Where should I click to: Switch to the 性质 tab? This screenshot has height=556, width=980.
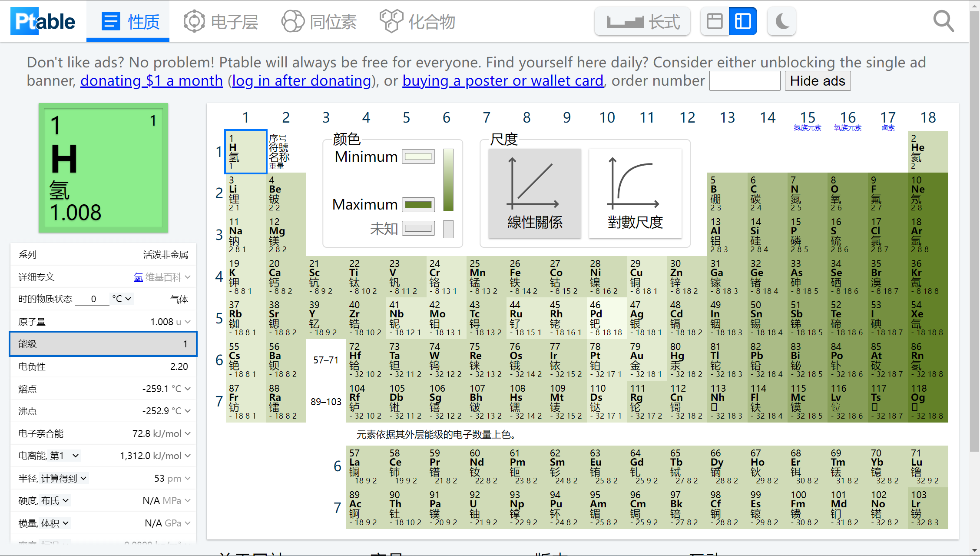(128, 20)
